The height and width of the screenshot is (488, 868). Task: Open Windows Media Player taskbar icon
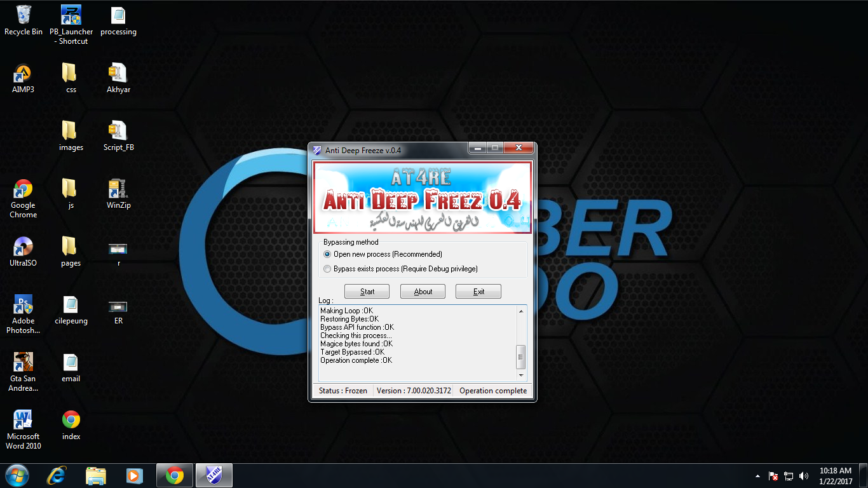click(134, 475)
